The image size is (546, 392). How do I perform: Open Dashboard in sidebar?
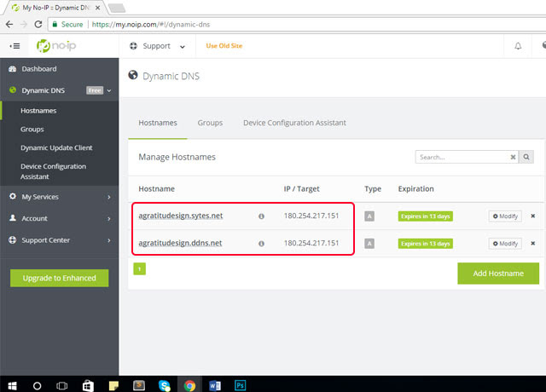39,69
